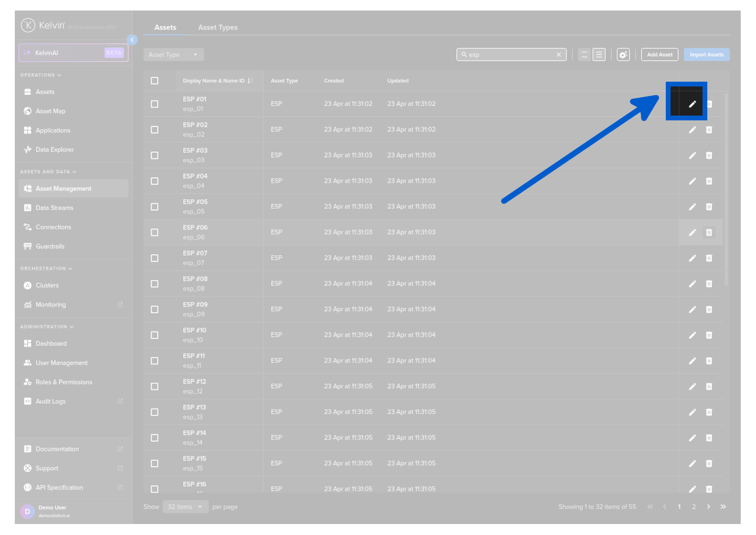Click the edit pencil icon for ESP #01

click(x=692, y=104)
